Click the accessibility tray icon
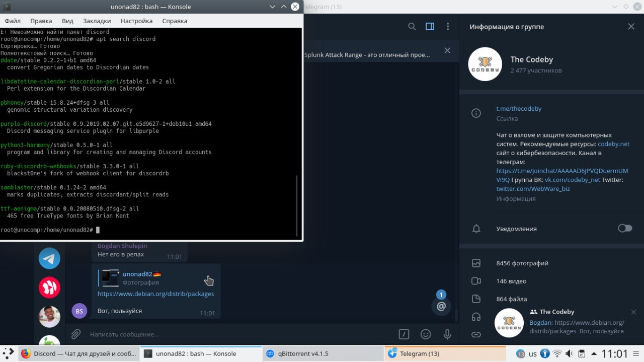The width and height of the screenshot is (644, 362). pos(545,353)
